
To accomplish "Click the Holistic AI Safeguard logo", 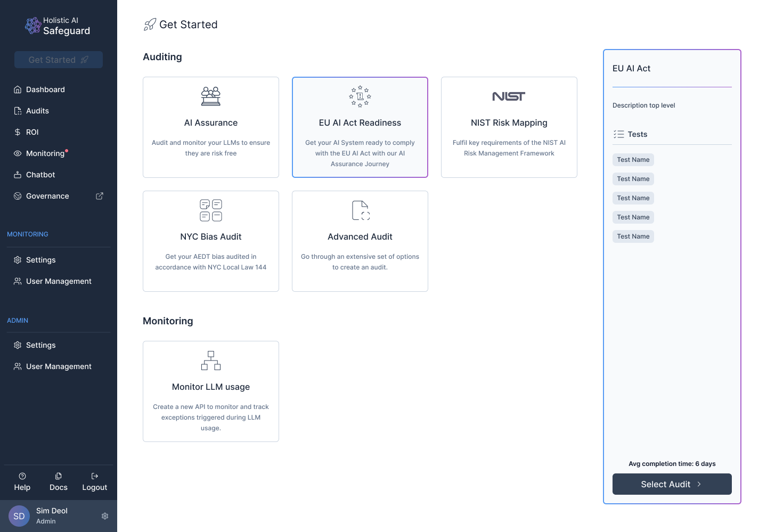I will coord(58,26).
